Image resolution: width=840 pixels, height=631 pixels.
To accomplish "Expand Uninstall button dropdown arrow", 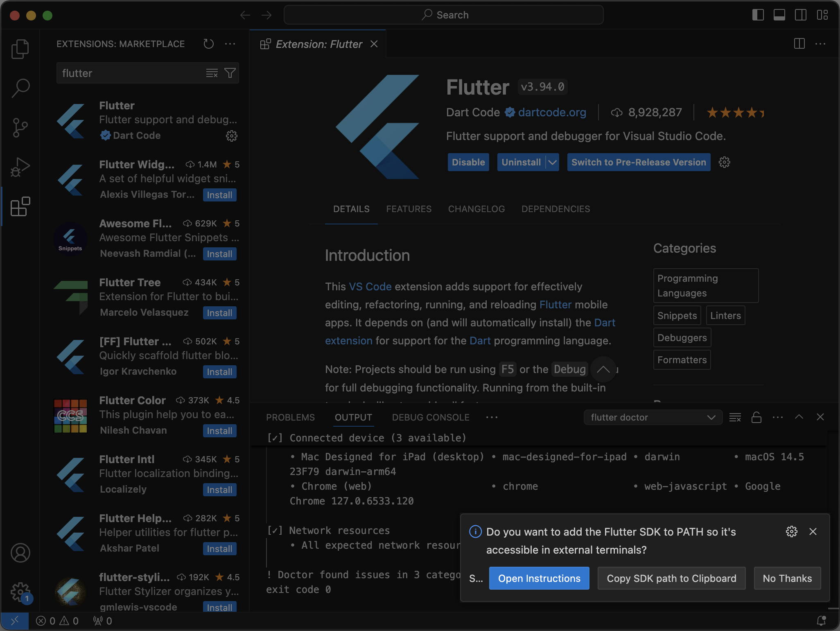I will pos(553,162).
